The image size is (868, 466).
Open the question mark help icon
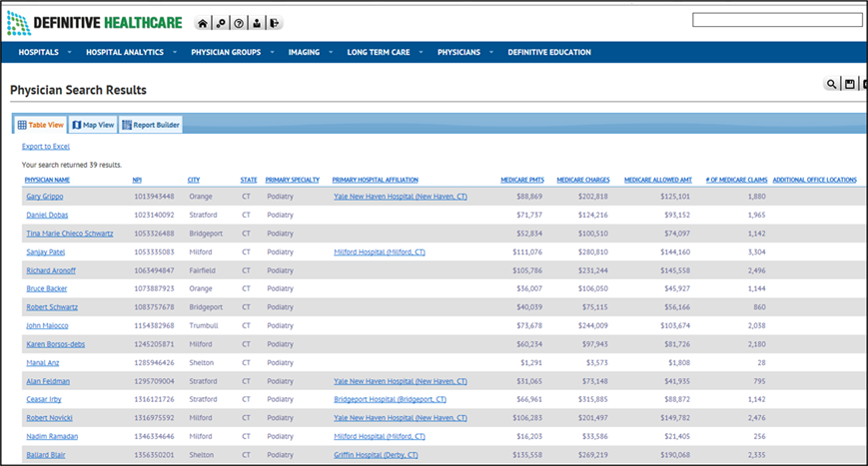pos(239,23)
